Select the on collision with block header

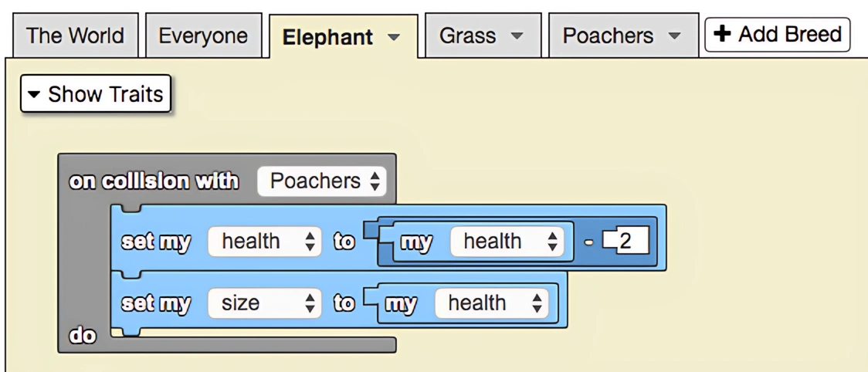coord(154,181)
